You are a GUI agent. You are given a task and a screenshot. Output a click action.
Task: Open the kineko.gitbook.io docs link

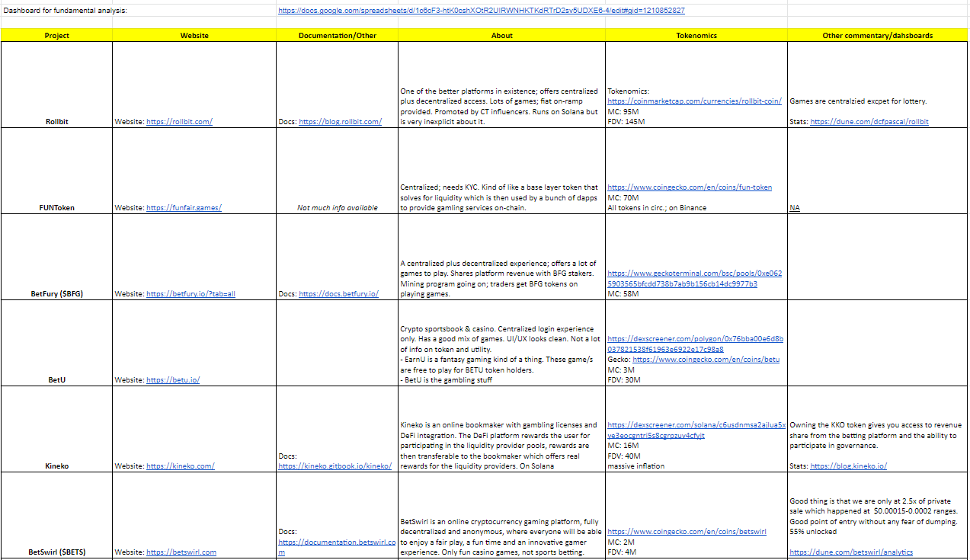(x=335, y=466)
